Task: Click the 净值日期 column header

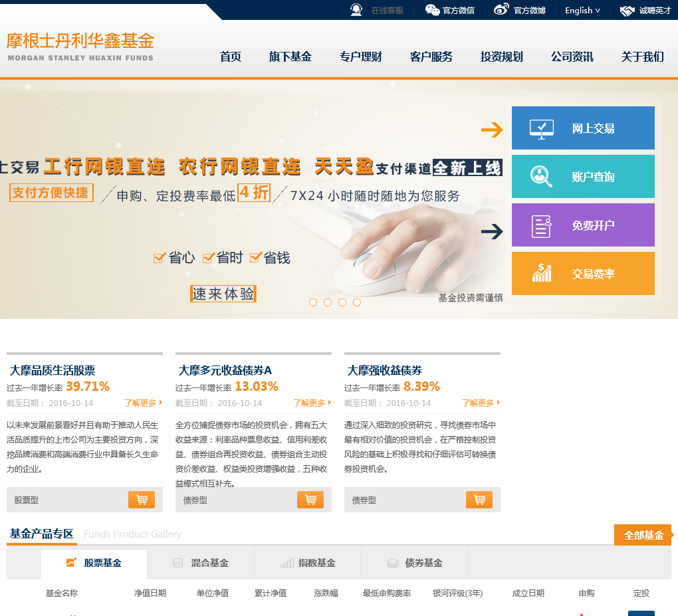Action: [150, 593]
